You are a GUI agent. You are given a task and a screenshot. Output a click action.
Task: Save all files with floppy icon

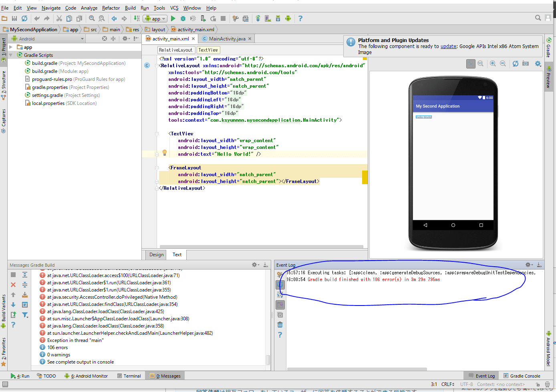point(14,18)
